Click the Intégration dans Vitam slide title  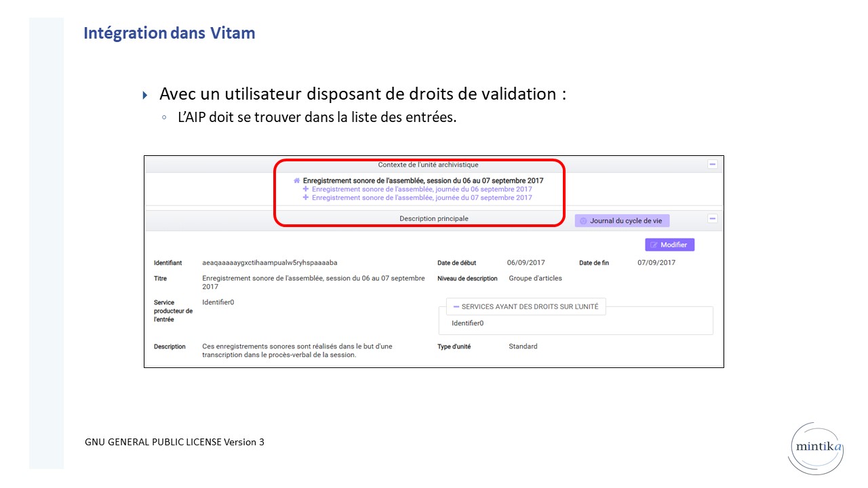click(x=170, y=33)
